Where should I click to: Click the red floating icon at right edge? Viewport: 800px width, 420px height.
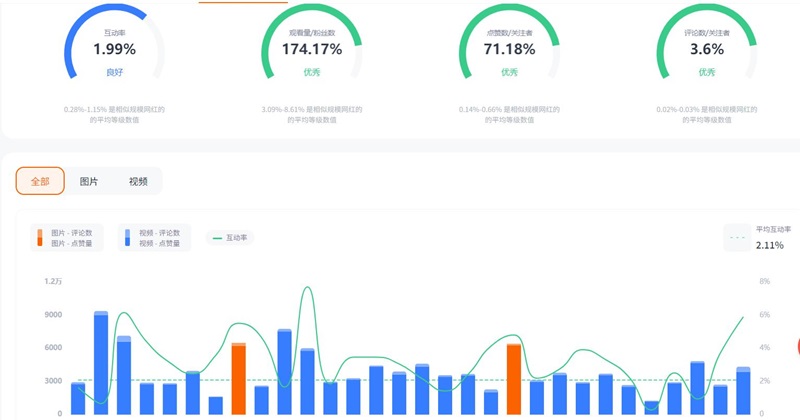(x=797, y=347)
